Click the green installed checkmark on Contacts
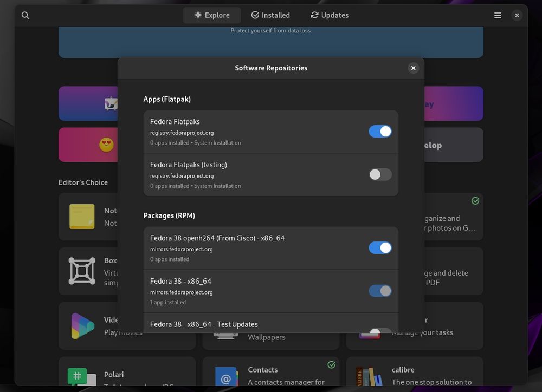Screen dimensions: 542x392 (x=332, y=365)
